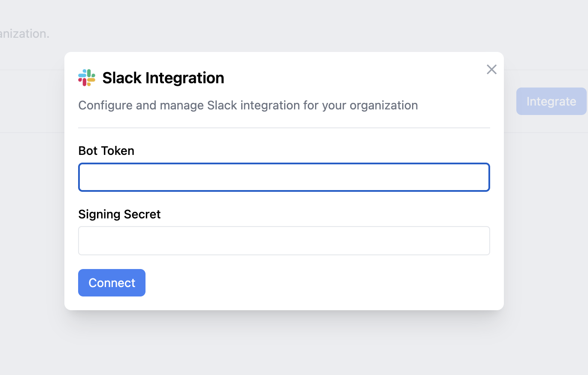Click the highlighted Bot Token entry box
This screenshot has height=375, width=588.
pyautogui.click(x=284, y=177)
